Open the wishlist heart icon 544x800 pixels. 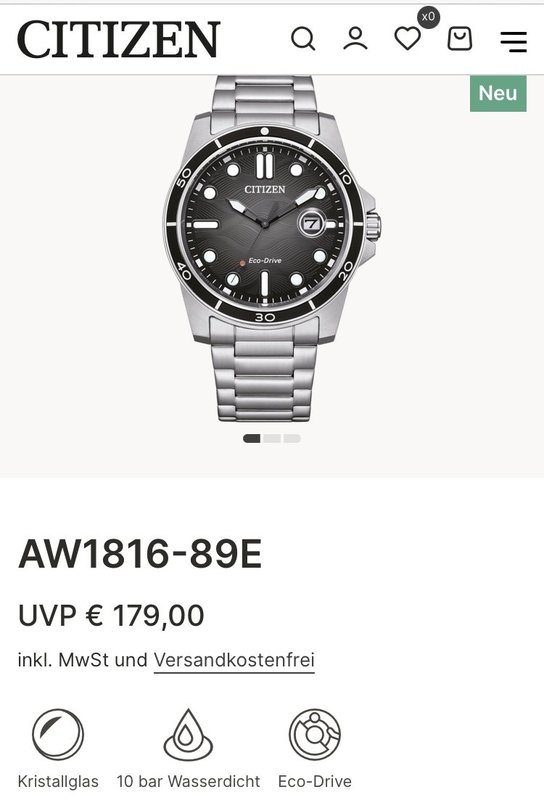pyautogui.click(x=408, y=39)
